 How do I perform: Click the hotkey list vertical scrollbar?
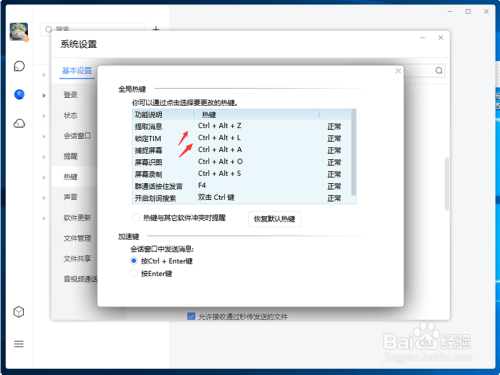pyautogui.click(x=354, y=153)
